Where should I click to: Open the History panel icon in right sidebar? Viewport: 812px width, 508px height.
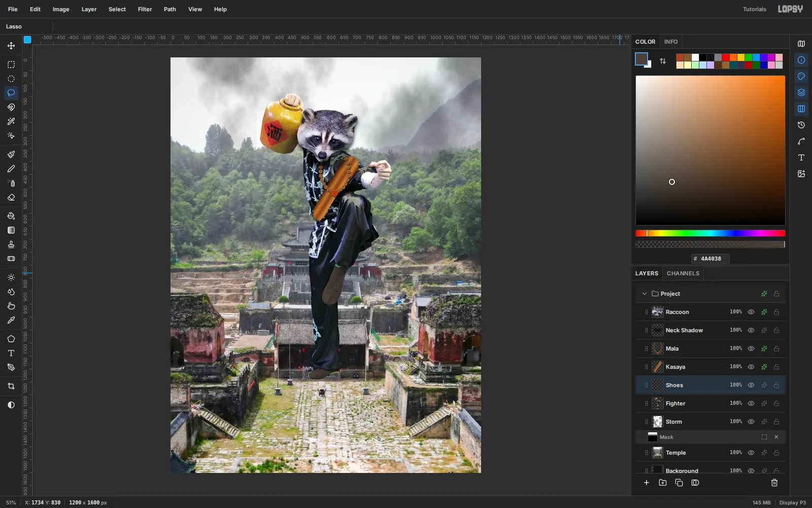click(801, 125)
